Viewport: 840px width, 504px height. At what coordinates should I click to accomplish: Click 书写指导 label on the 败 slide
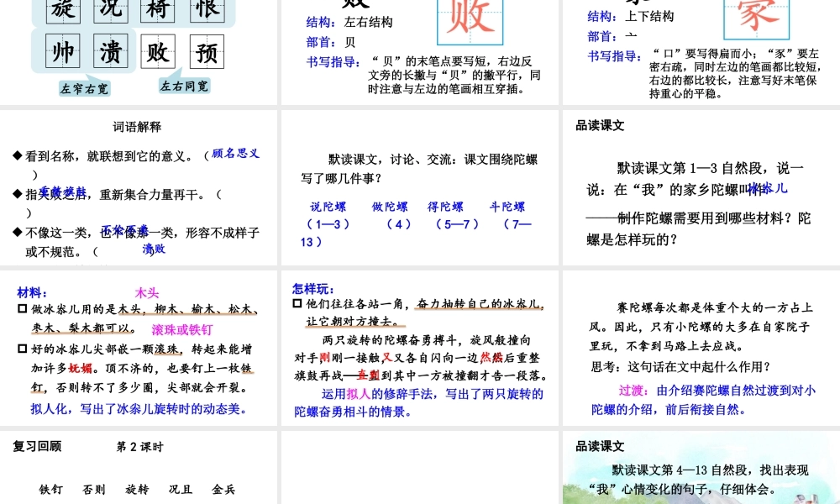click(x=333, y=62)
